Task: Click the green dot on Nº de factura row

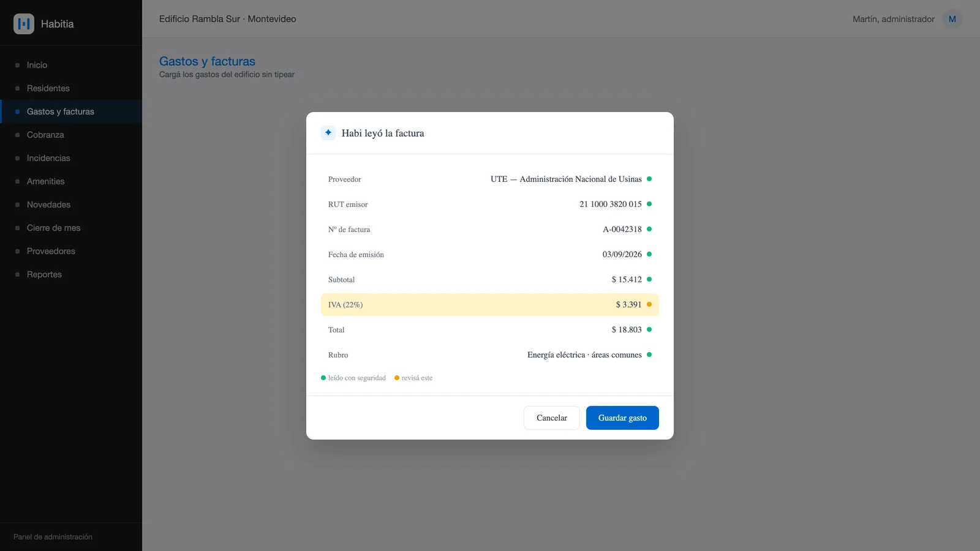Action: coord(649,229)
